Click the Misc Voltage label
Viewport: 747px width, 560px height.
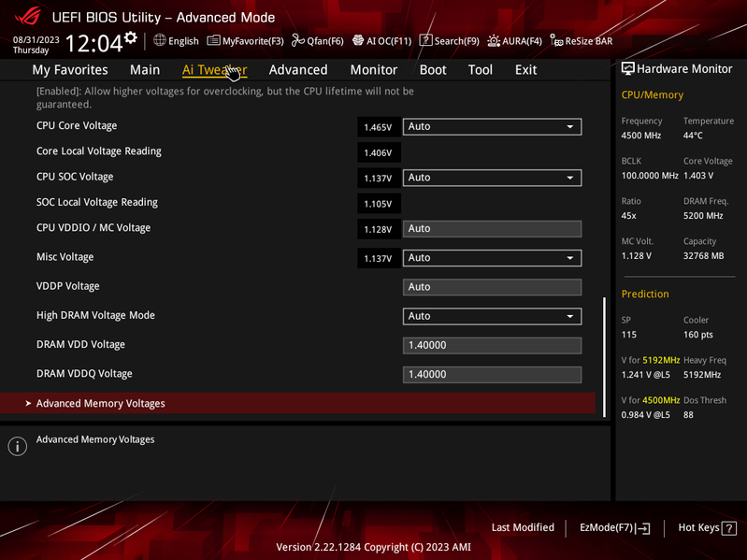(x=65, y=257)
